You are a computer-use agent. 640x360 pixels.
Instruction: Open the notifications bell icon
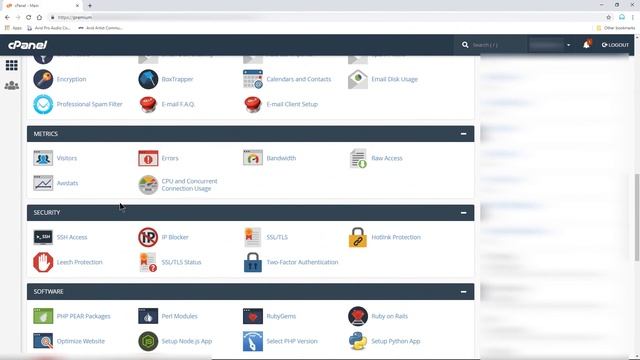(587, 44)
